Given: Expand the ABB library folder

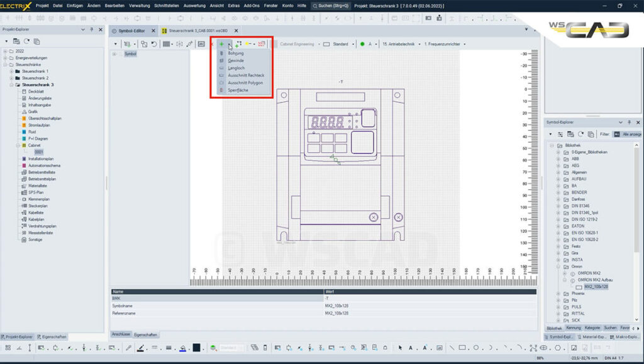Looking at the screenshot, I should tap(558, 159).
